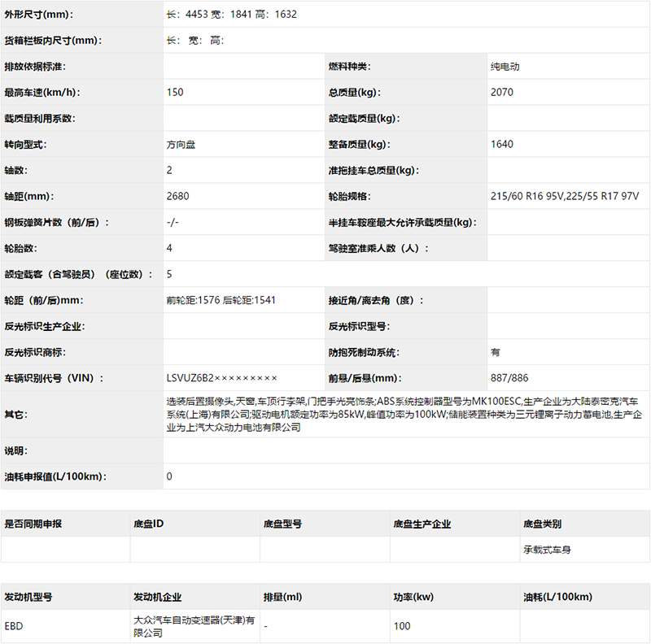Click the 发动机型号 column header
The height and width of the screenshot is (644, 651).
tap(28, 597)
